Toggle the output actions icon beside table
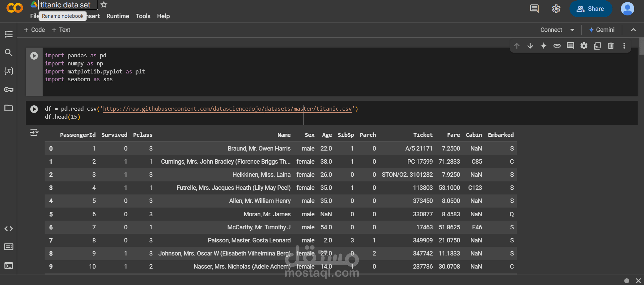This screenshot has height=285, width=644. 34,132
